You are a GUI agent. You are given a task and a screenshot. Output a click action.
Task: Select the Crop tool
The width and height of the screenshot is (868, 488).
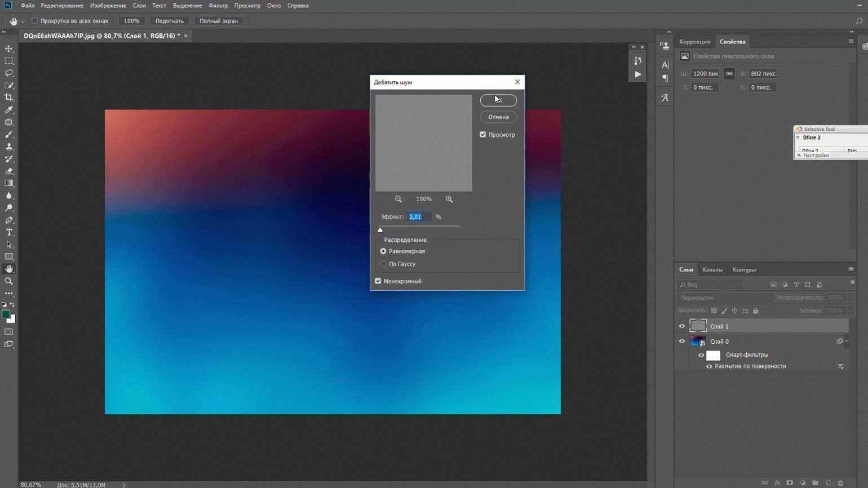point(9,98)
